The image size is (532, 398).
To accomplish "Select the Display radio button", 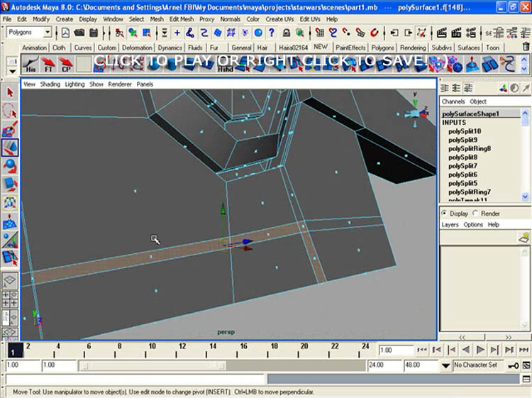I will [445, 214].
